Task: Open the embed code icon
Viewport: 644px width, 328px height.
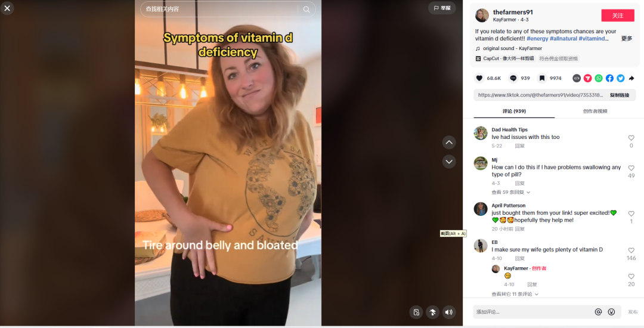Action: point(577,78)
